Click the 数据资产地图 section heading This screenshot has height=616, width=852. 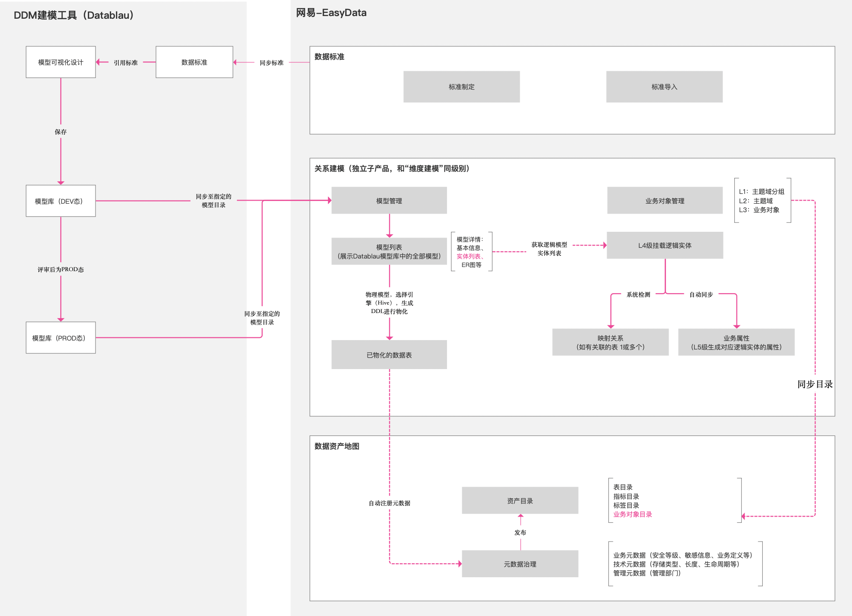[337, 446]
